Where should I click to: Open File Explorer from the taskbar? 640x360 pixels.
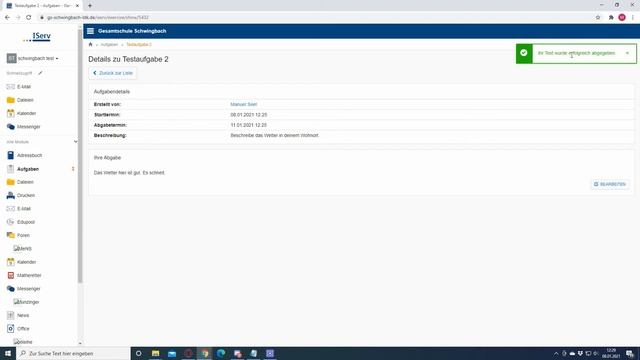click(x=156, y=353)
